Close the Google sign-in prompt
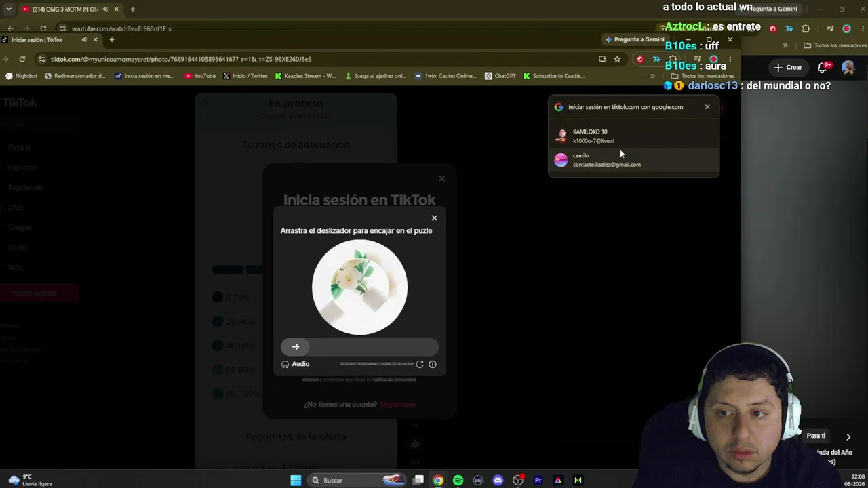868x488 pixels. coord(707,107)
